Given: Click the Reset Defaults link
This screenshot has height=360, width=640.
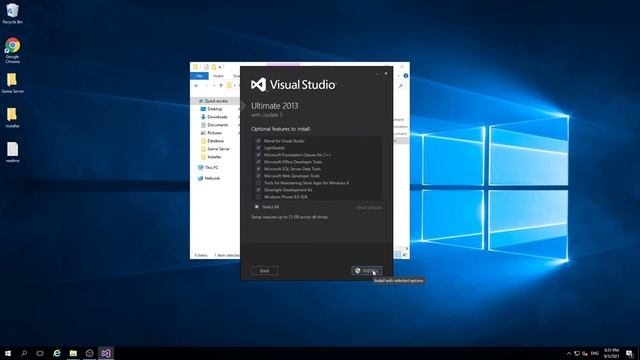Looking at the screenshot, I should pos(369,207).
